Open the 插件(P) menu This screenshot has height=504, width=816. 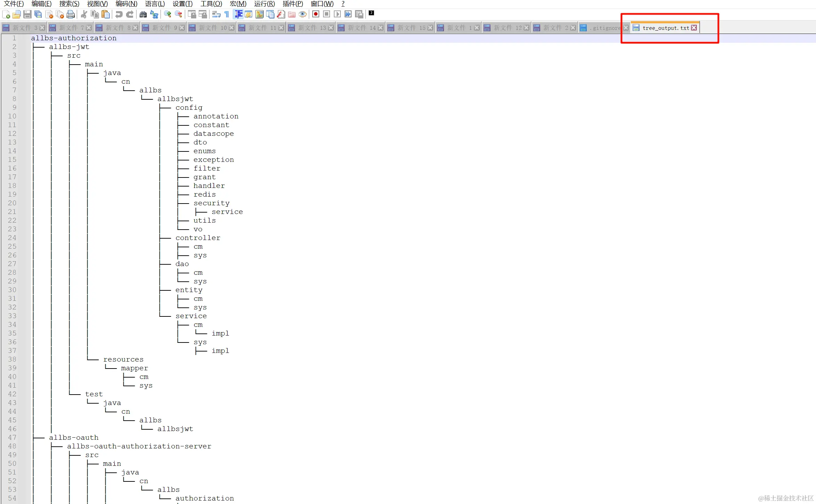pyautogui.click(x=292, y=4)
